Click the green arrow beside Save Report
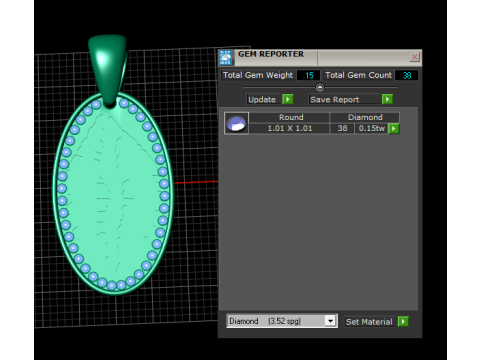Image resolution: width=480 pixels, height=360 pixels. point(387,99)
